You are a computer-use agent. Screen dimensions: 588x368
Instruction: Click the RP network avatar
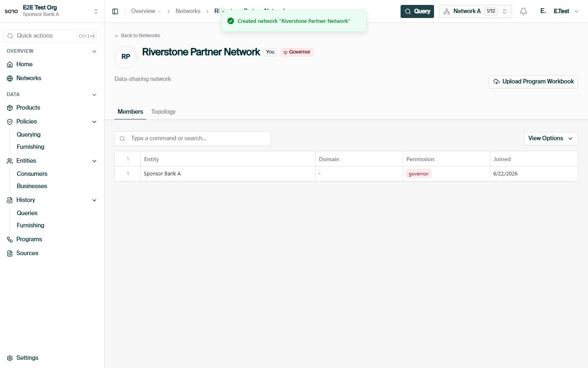pyautogui.click(x=126, y=57)
